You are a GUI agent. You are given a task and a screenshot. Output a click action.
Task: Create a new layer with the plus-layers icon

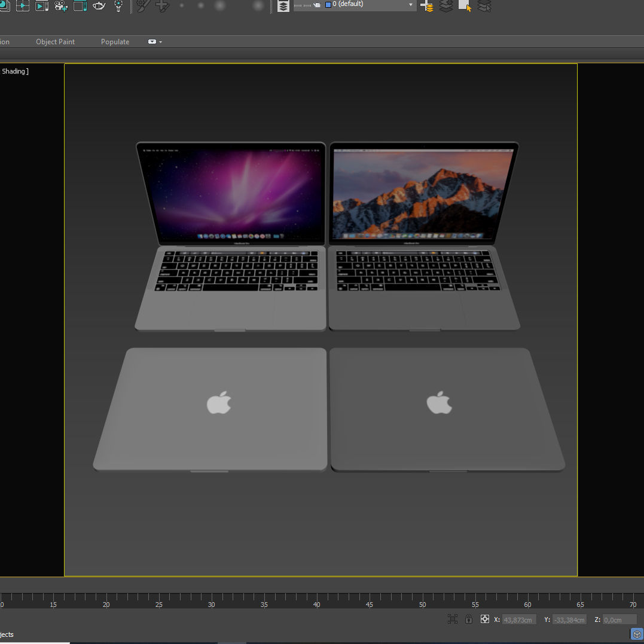pos(427,6)
